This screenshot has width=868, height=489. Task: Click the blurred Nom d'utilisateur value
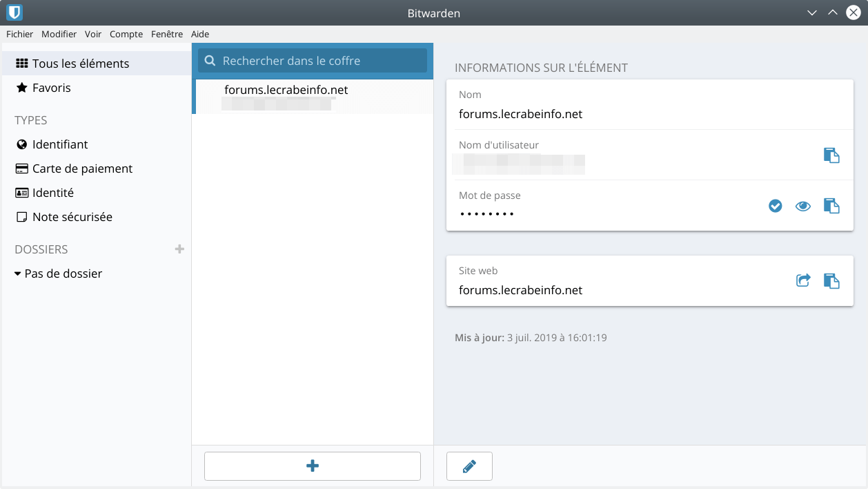(x=519, y=164)
